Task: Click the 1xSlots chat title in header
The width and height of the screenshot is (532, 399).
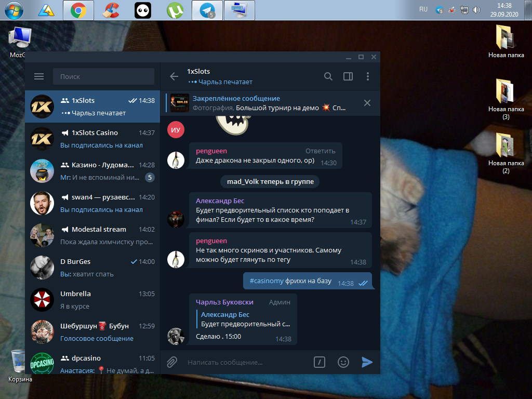Action: pos(198,72)
